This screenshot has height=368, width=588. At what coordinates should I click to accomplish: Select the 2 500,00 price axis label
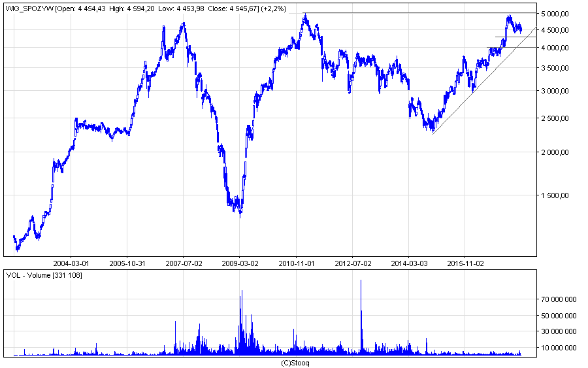[x=555, y=118]
